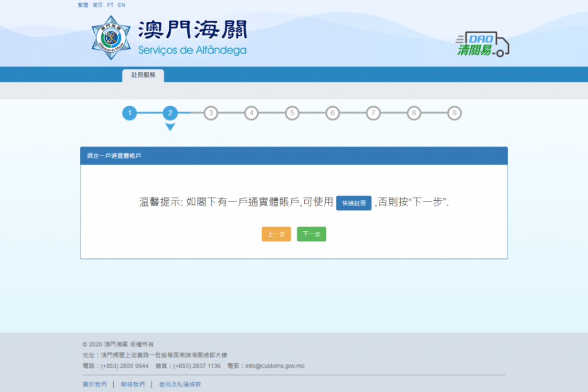
Task: Click the Macao Customs star emblem logo
Action: (111, 37)
